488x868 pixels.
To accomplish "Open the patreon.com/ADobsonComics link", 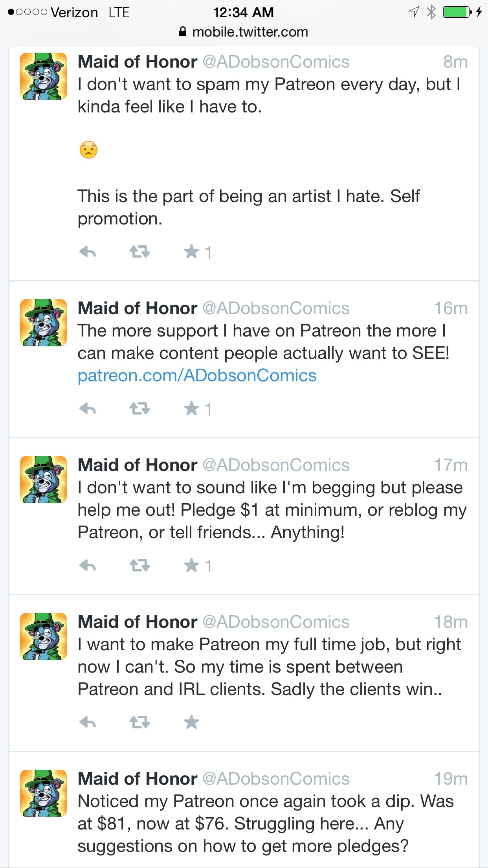I will pyautogui.click(x=197, y=376).
